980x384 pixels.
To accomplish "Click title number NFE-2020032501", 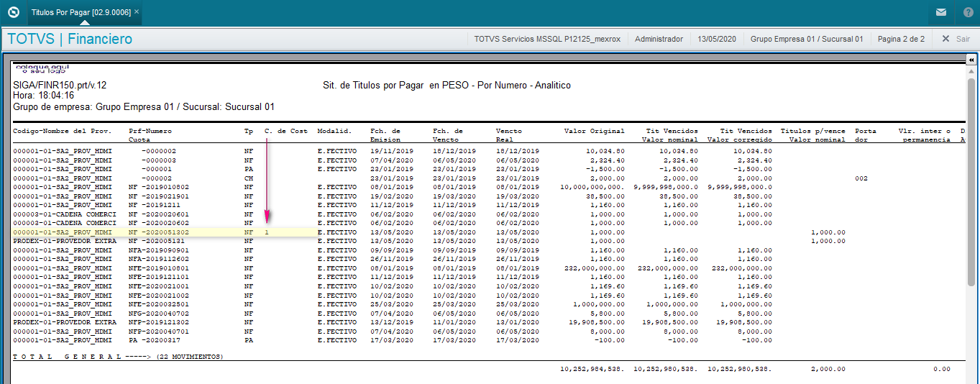I will point(158,304).
